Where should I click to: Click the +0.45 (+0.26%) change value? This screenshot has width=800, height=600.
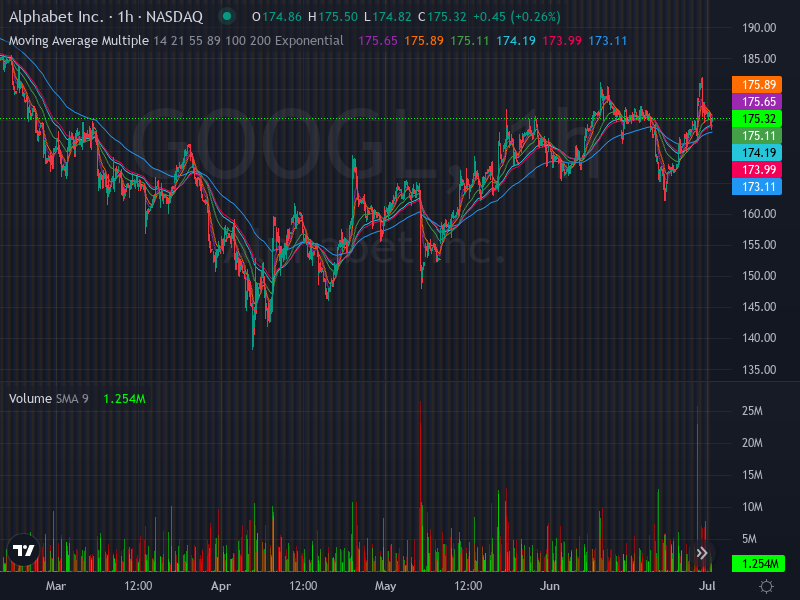point(516,17)
